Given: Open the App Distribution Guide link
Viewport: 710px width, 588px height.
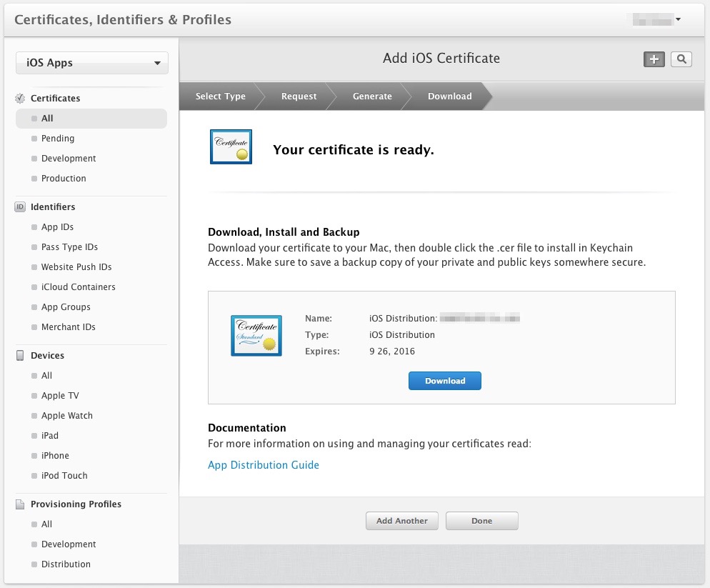Looking at the screenshot, I should click(264, 465).
